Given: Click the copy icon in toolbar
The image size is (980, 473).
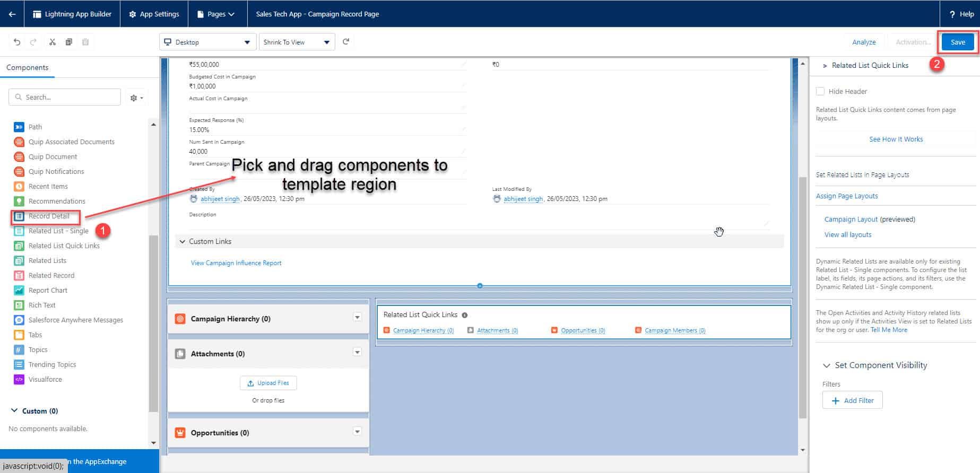Looking at the screenshot, I should coord(69,42).
